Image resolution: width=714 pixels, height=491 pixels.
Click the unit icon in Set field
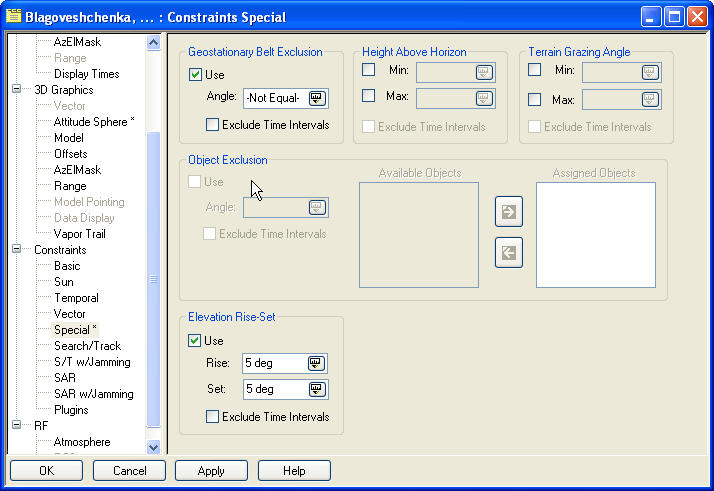point(317,389)
